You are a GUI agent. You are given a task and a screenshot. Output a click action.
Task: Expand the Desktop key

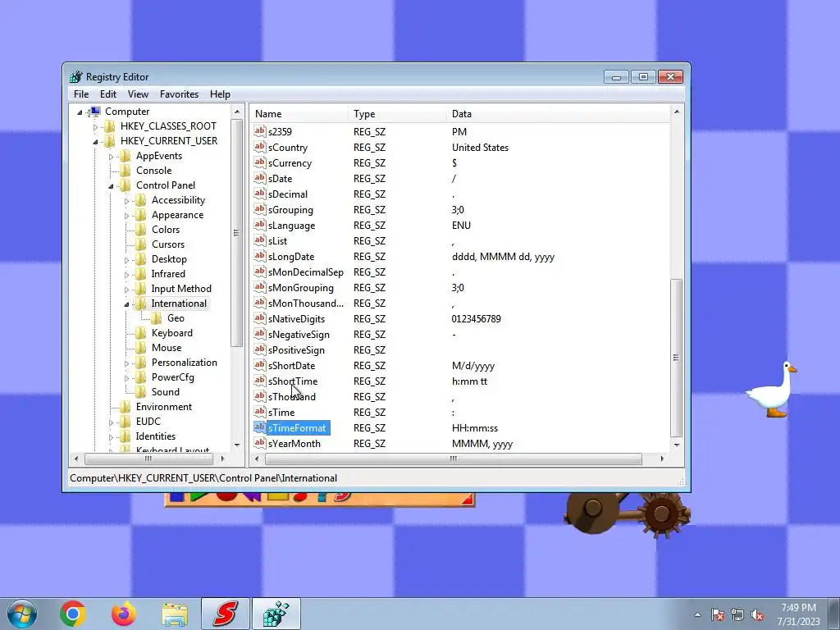pyautogui.click(x=126, y=260)
